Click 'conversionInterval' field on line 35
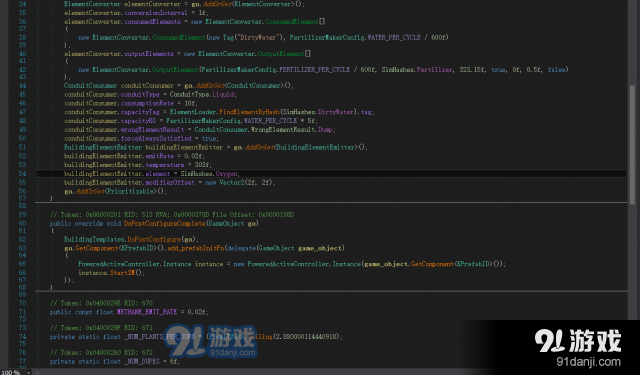Screen dimensions: 640x375 pos(156,13)
